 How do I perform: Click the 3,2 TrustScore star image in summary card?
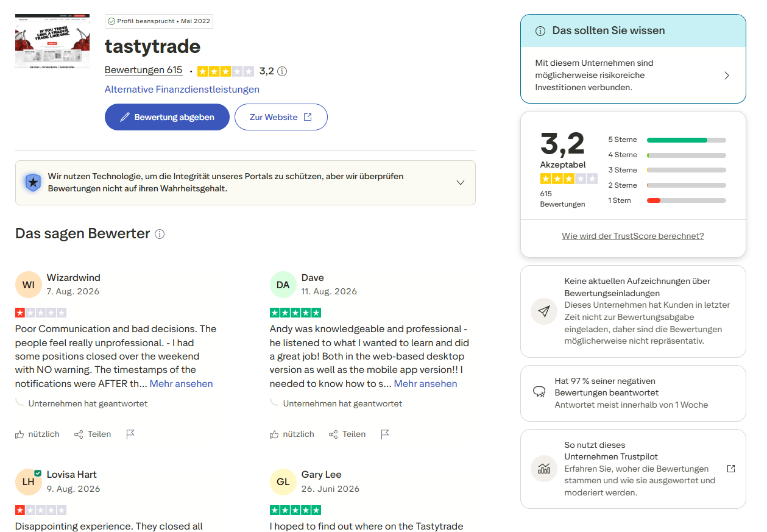point(568,179)
